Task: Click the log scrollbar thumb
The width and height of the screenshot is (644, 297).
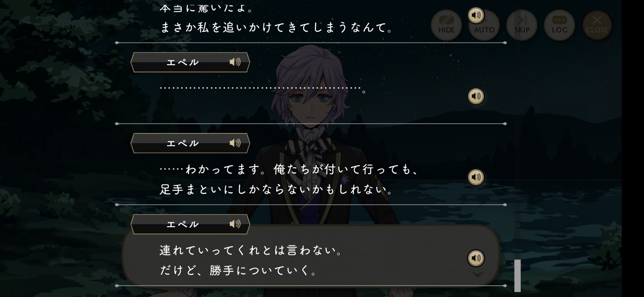Action: (x=517, y=275)
